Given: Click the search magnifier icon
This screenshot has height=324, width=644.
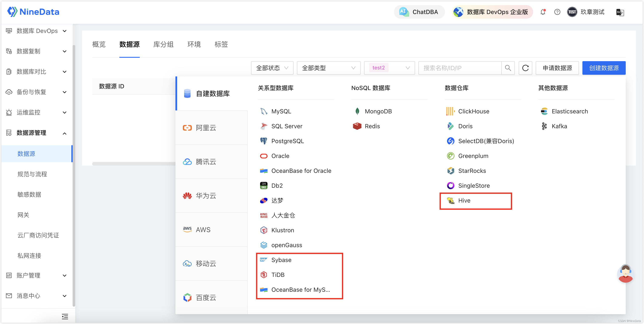Looking at the screenshot, I should (508, 68).
